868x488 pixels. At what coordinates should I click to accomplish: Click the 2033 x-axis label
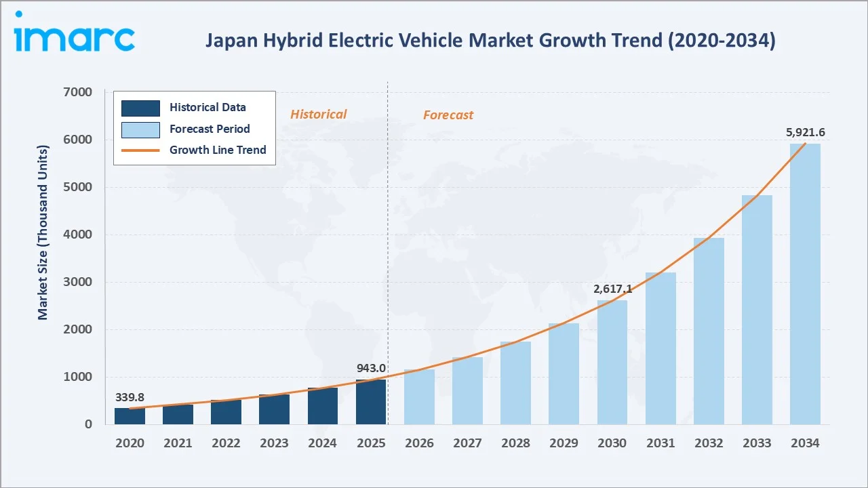click(757, 443)
